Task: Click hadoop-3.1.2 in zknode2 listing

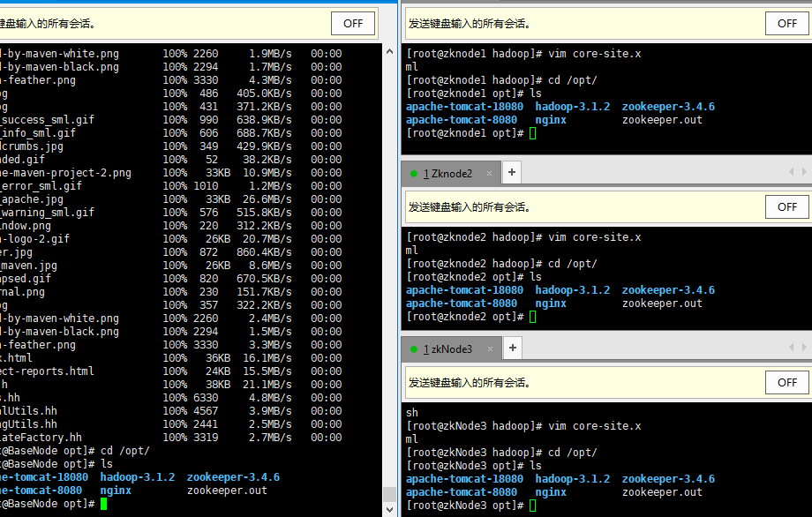Action: 573,290
